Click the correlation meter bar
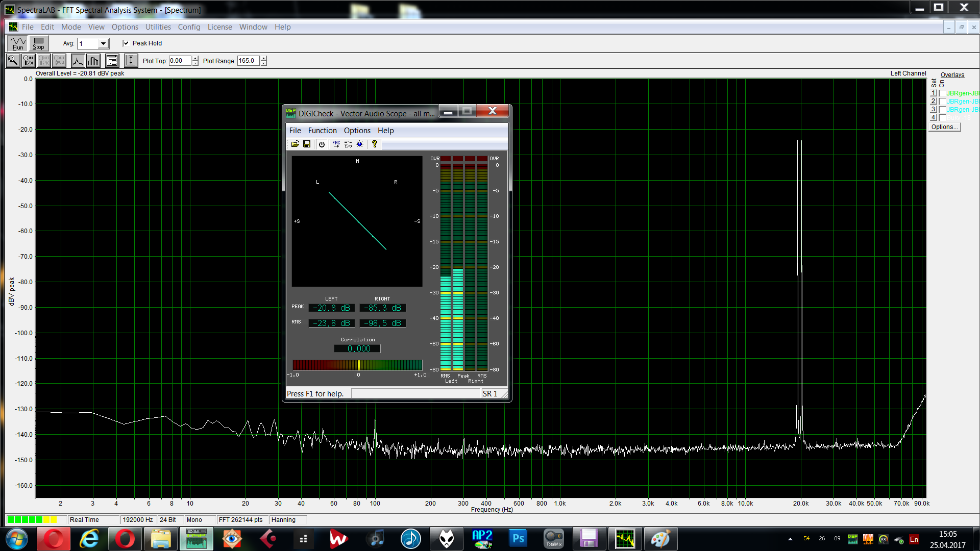This screenshot has height=551, width=980. 357,365
